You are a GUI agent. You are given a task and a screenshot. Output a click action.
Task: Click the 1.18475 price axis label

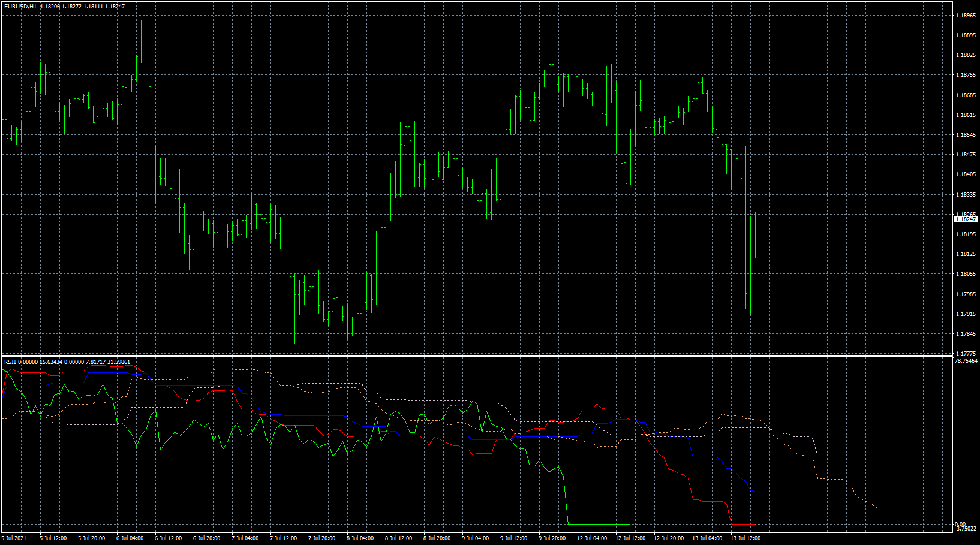coord(966,155)
